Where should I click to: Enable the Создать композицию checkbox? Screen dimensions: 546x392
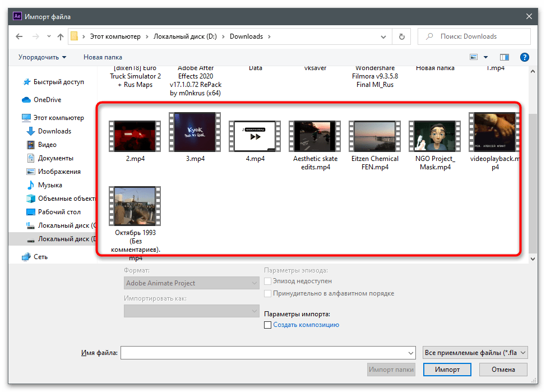click(x=268, y=325)
